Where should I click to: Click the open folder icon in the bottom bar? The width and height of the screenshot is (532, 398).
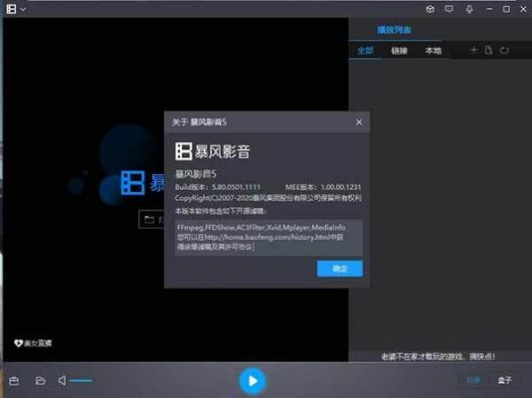(x=41, y=381)
